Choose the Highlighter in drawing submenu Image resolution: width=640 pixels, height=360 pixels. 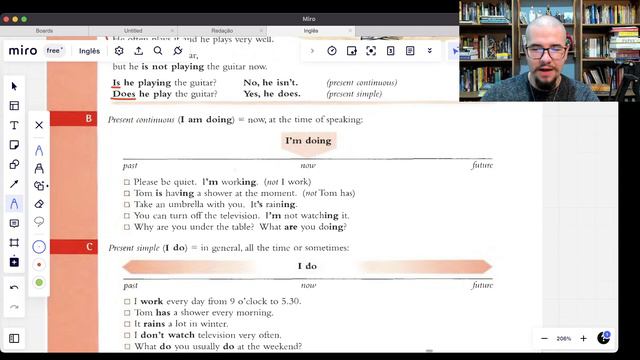point(39,168)
